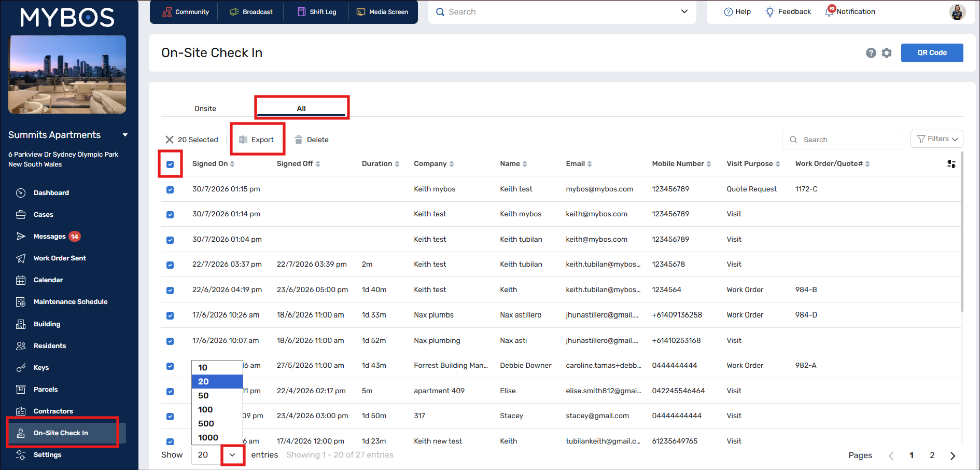Go to page 2
The image size is (980, 470).
[932, 455]
